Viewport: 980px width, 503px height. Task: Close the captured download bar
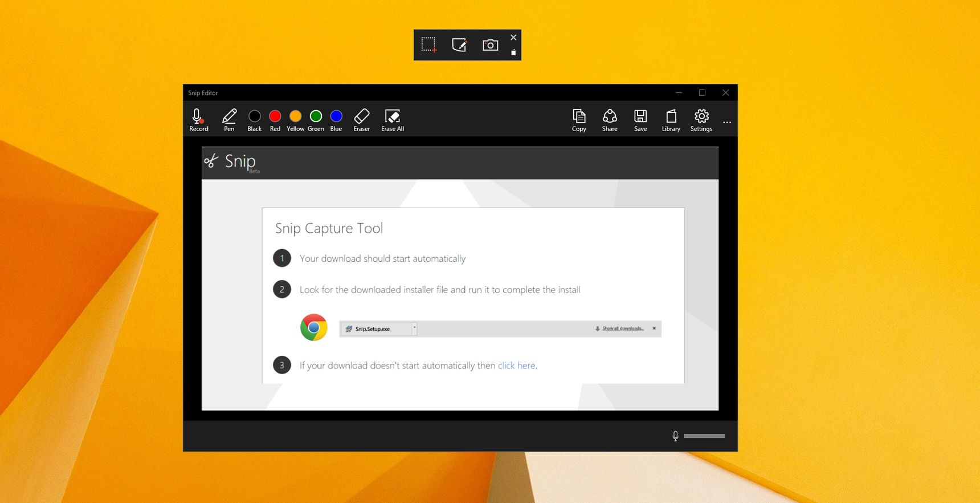click(x=654, y=328)
